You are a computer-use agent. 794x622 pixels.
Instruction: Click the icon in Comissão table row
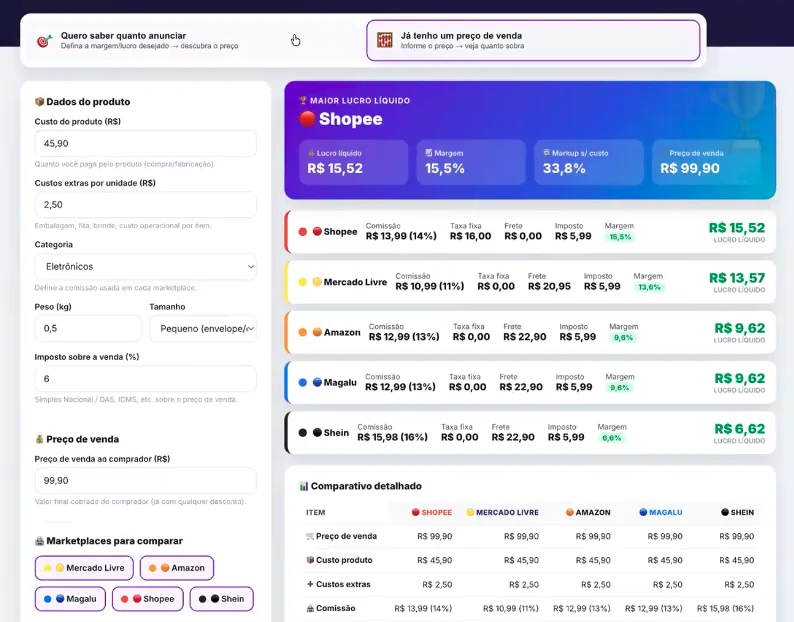click(310, 608)
